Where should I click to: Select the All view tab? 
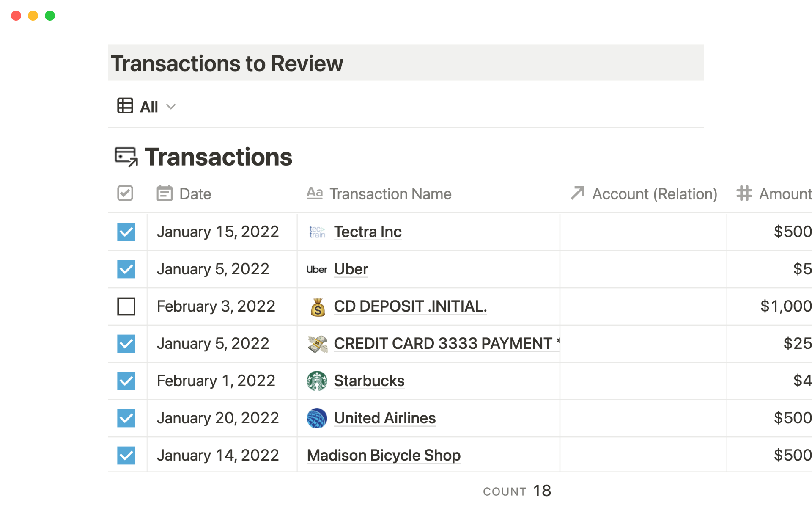click(x=149, y=107)
